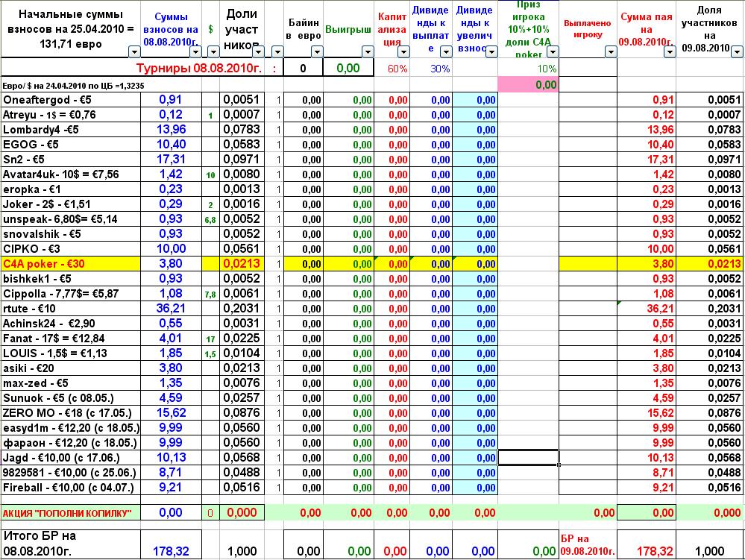This screenshot has height=560, width=745.
Task: Click the Lombardy4 -€5 name cell
Action: pyautogui.click(x=71, y=130)
